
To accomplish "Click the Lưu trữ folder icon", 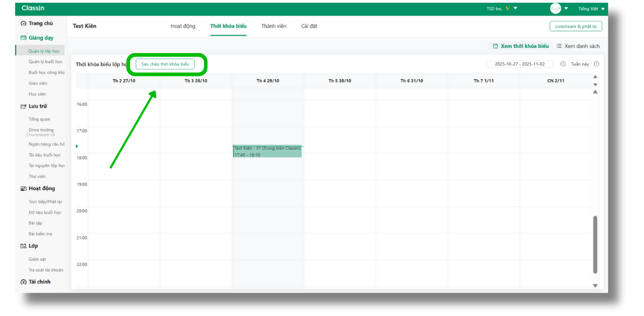I will click(x=23, y=106).
